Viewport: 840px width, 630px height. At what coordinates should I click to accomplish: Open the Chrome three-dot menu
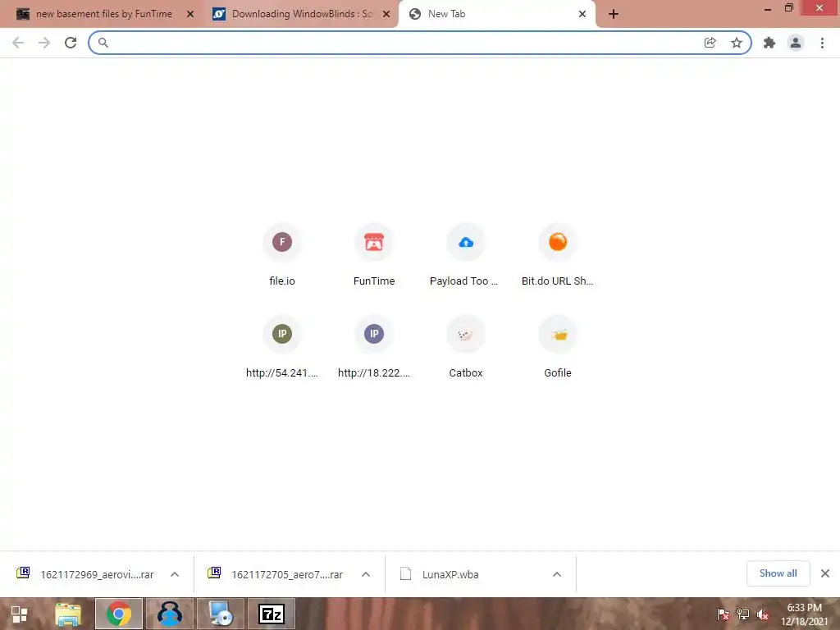coord(822,43)
